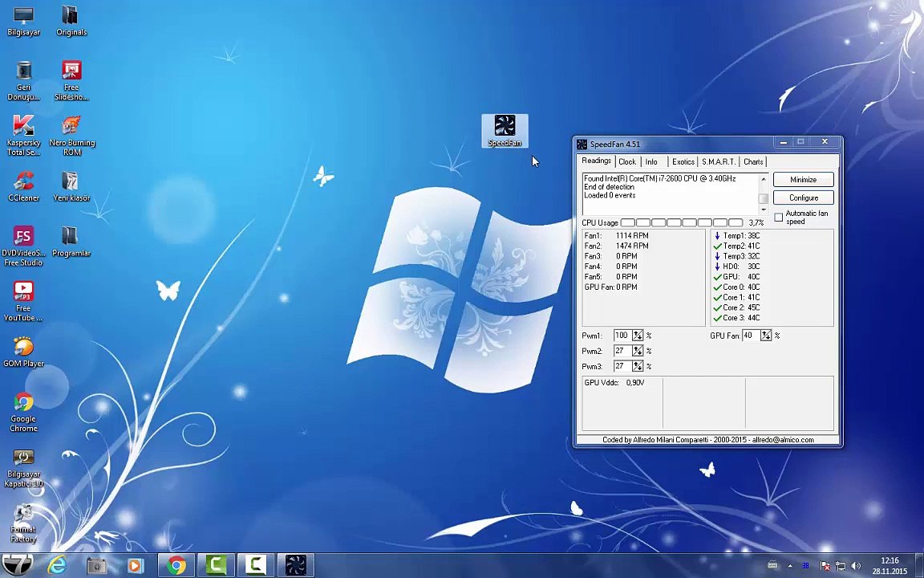The height and width of the screenshot is (578, 924).
Task: Launch Nero Burning ROM shortcut
Action: [71, 136]
